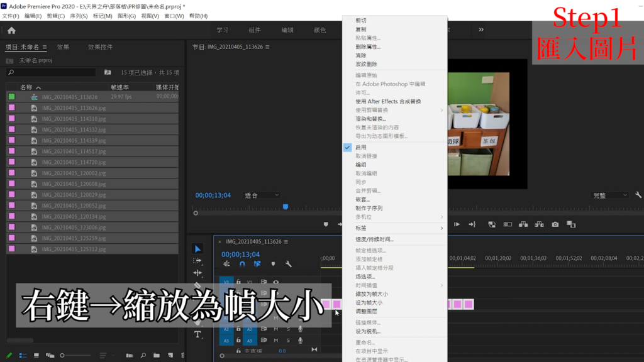This screenshot has height=362, width=644.
Task: Toggle Snap magnet in timeline
Action: tap(242, 264)
